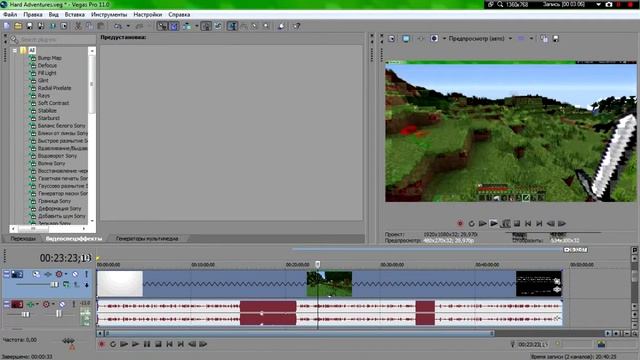Viewport: 640px width, 360px height.
Task: Start timeline playback with the Play button
Action: pyautogui.click(x=135, y=344)
